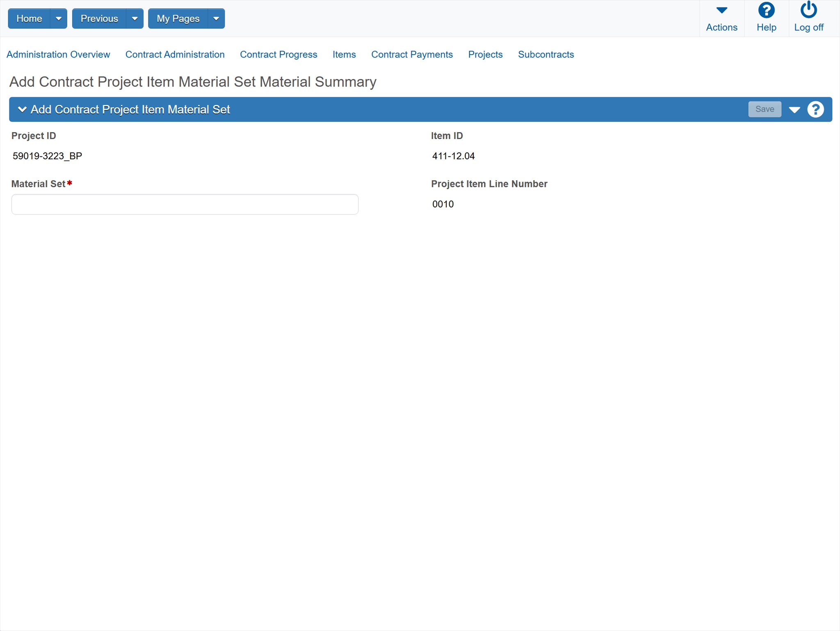Open Contract Payments link
Viewport: 840px width, 631px height.
(x=411, y=55)
